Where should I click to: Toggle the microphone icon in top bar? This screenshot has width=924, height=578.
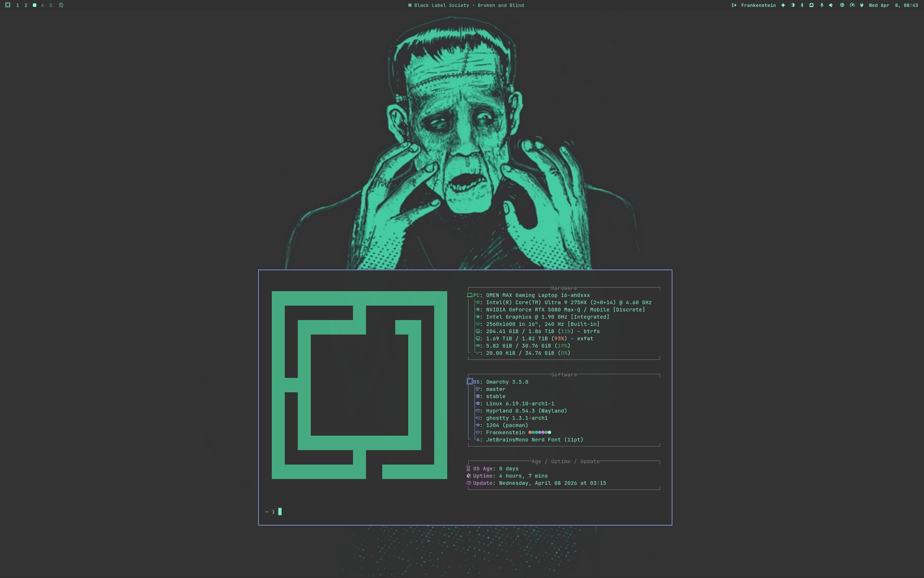pyautogui.click(x=821, y=5)
